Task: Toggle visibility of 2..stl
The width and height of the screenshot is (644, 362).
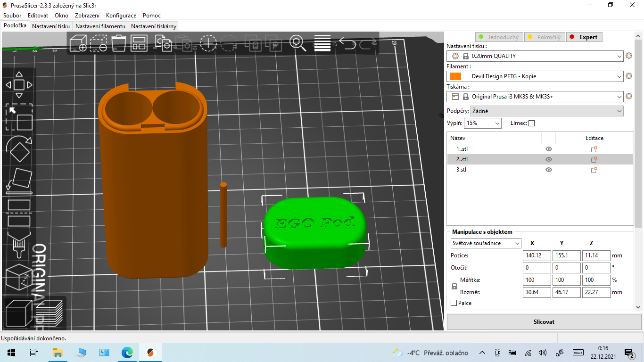Action: coord(549,159)
